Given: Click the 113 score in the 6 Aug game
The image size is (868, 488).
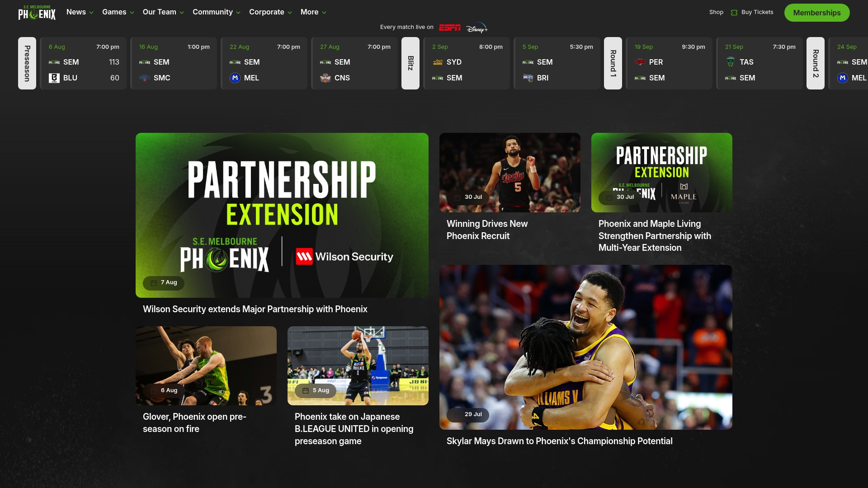Looking at the screenshot, I should point(114,62).
